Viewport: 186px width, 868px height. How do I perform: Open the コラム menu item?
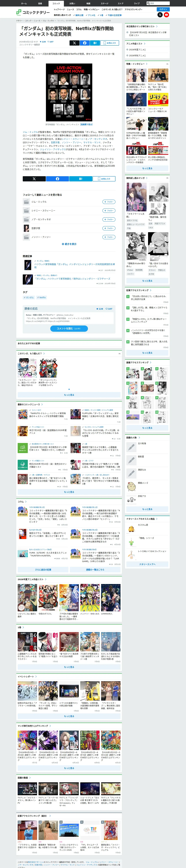click(x=79, y=9)
